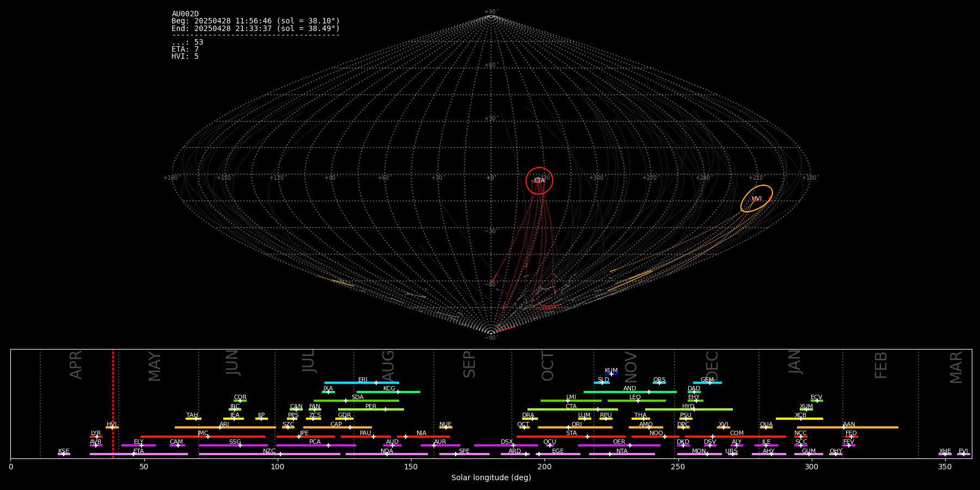Click the LEO shower bar
980x490 pixels.
(x=636, y=401)
